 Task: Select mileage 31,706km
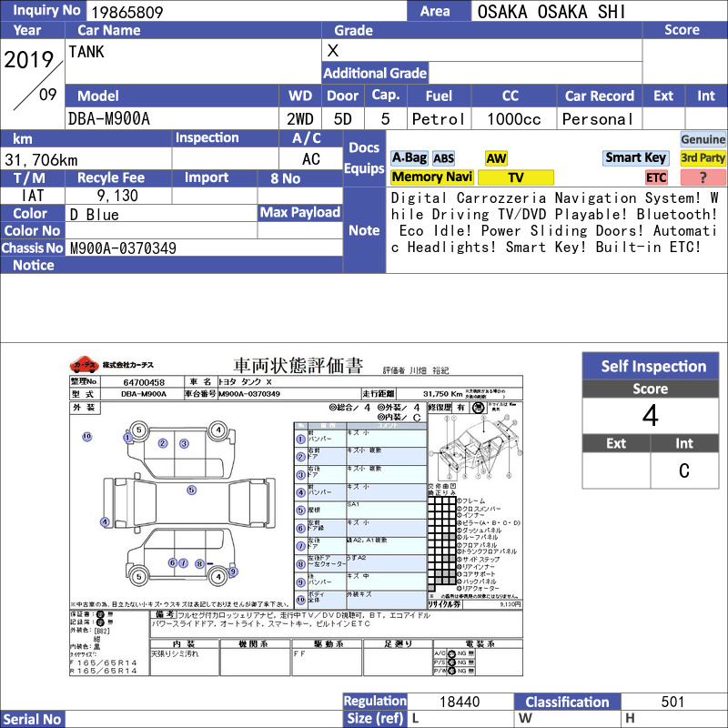tap(41, 160)
